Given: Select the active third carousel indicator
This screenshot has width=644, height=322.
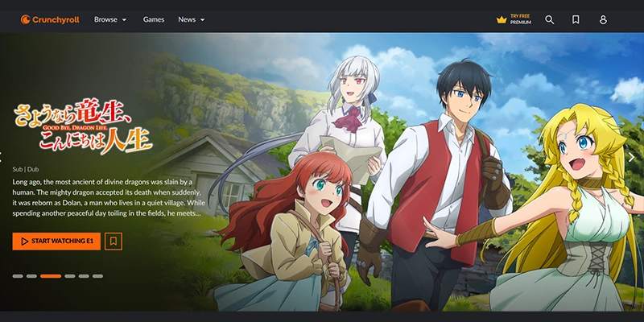Looking at the screenshot, I should 51,276.
